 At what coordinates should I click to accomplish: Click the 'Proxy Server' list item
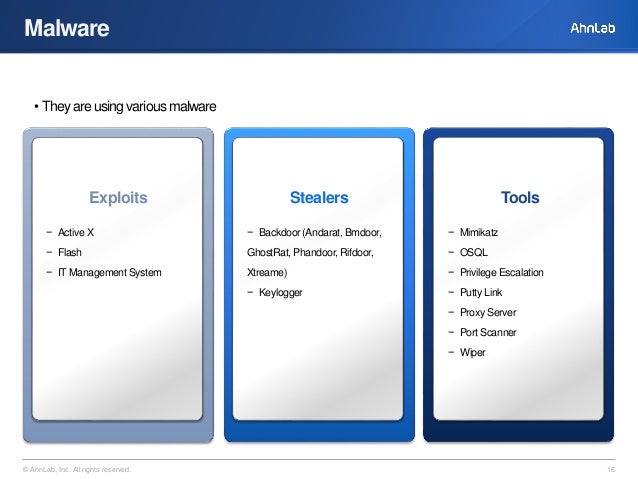click(x=488, y=313)
